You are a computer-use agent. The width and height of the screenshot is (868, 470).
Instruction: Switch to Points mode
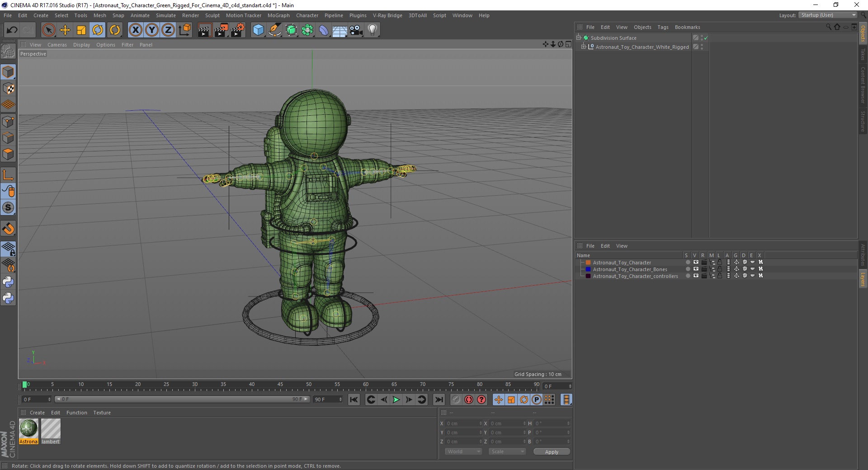coord(8,122)
